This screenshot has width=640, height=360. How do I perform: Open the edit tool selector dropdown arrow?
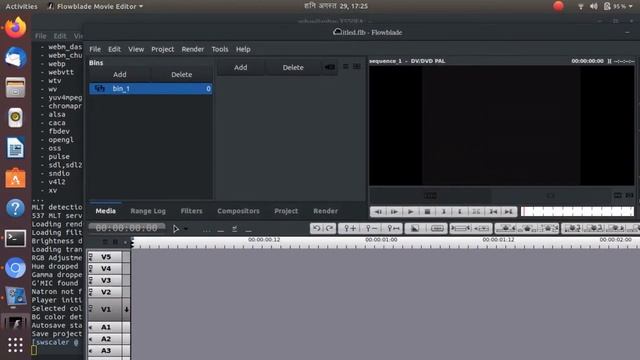pos(186,229)
